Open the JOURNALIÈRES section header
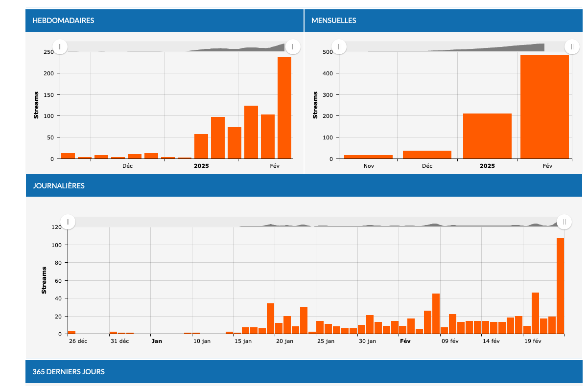588x386 pixels. coord(304,186)
